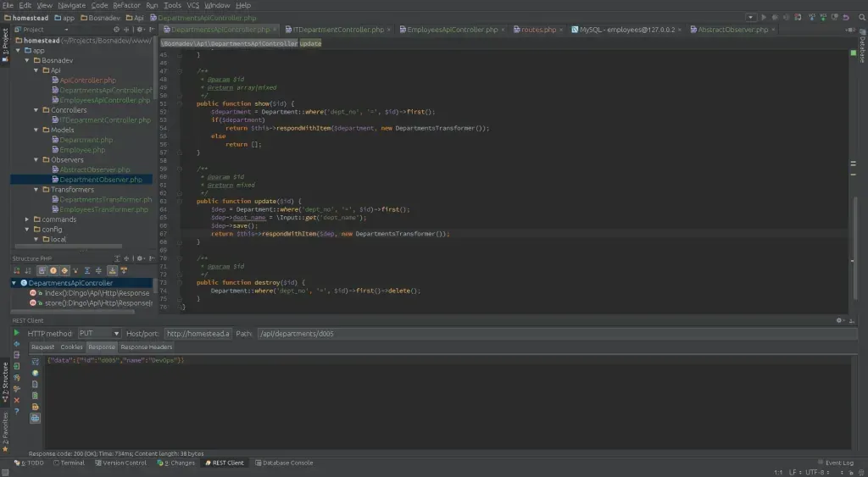Open Cookies tab in REST Client
Image resolution: width=868 pixels, height=477 pixels.
click(71, 347)
